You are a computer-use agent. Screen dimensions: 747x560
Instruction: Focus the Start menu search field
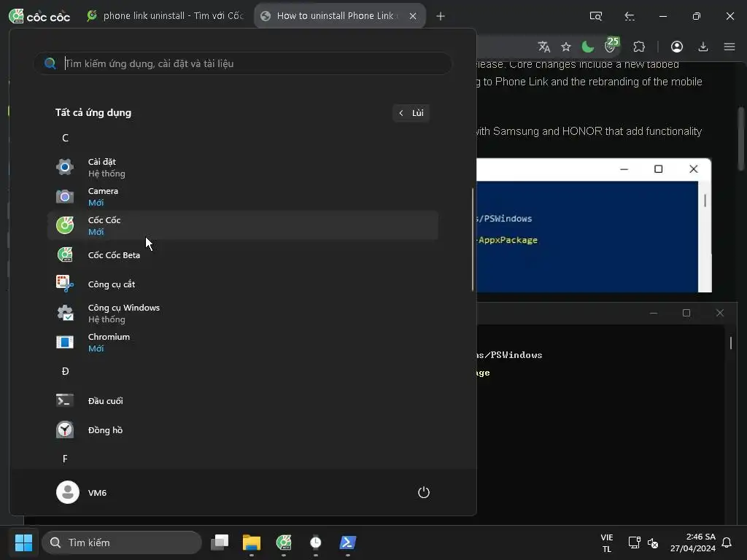[243, 63]
